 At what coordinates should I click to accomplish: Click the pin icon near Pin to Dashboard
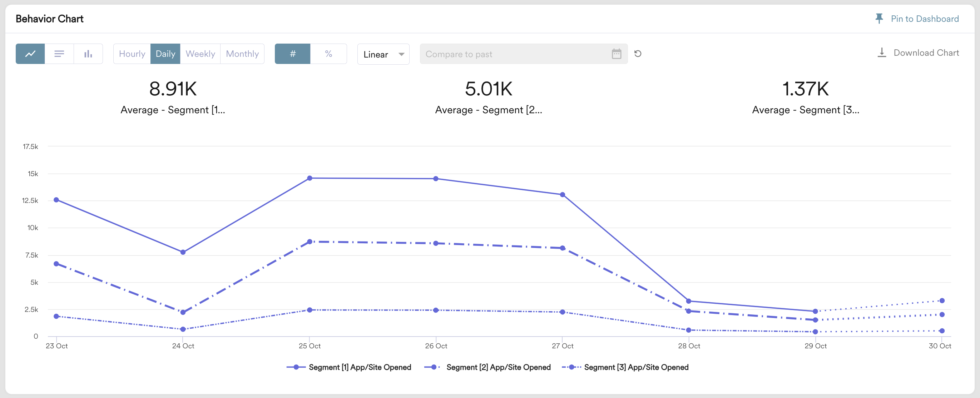point(879,19)
